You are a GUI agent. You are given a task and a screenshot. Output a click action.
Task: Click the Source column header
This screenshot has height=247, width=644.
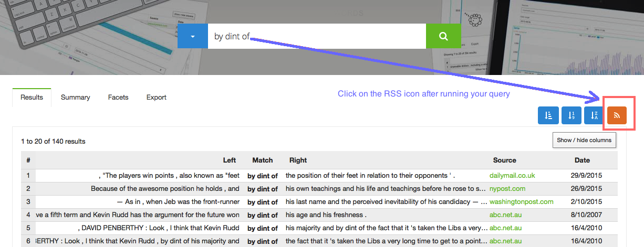(x=504, y=160)
